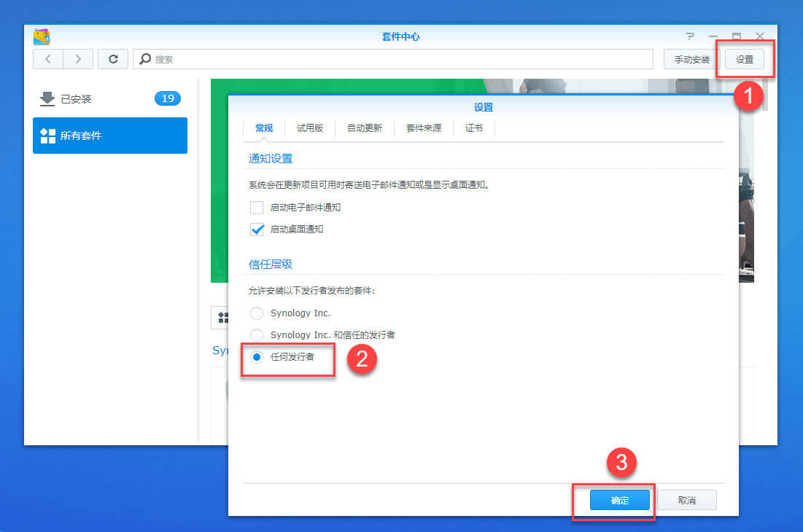803x532 pixels.
Task: Click the back navigation arrow icon
Action: tap(47, 59)
